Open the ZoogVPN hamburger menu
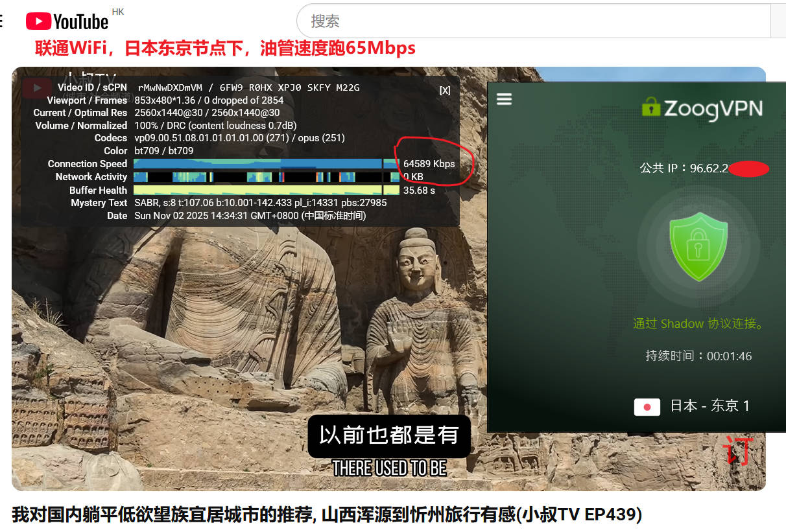786x532 pixels. [504, 99]
